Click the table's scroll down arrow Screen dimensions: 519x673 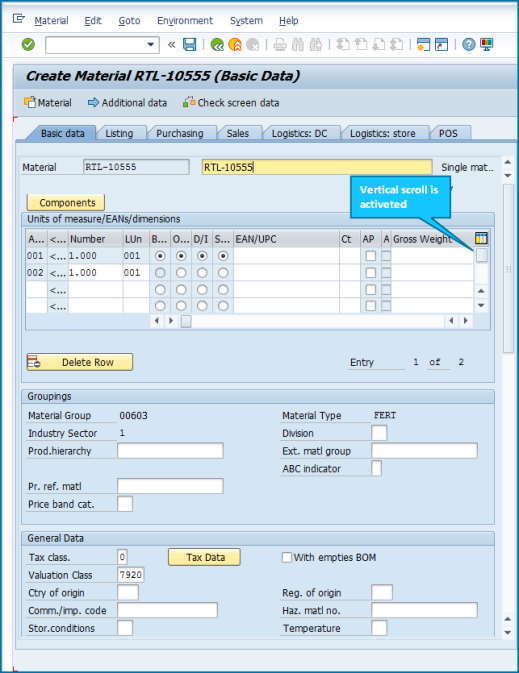tap(481, 306)
